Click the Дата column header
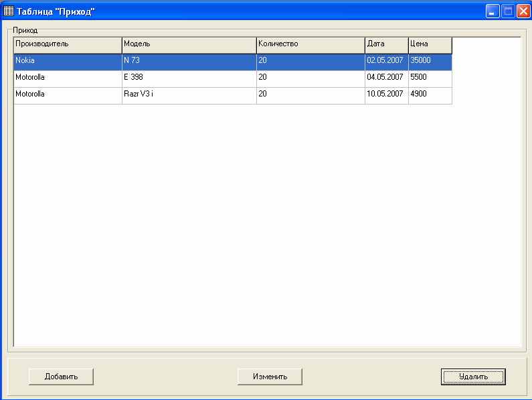 [x=387, y=46]
